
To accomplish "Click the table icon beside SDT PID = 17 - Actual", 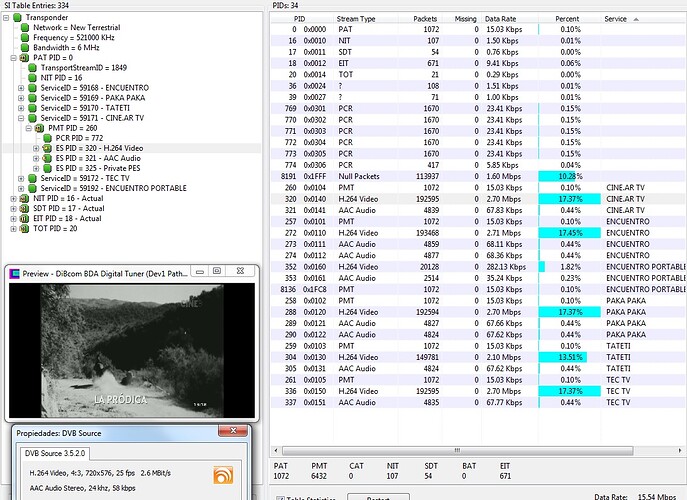I will click(x=25, y=209).
